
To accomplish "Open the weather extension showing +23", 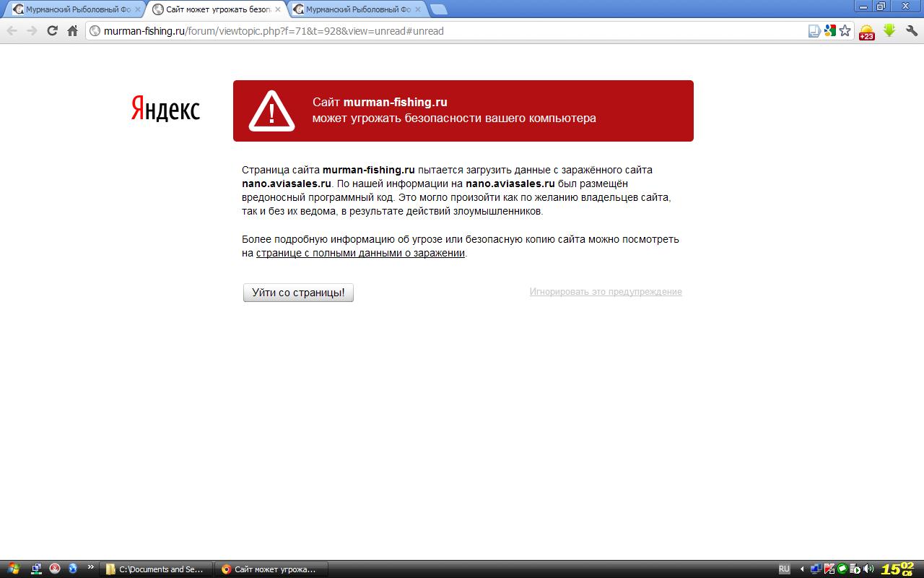I will (x=866, y=32).
